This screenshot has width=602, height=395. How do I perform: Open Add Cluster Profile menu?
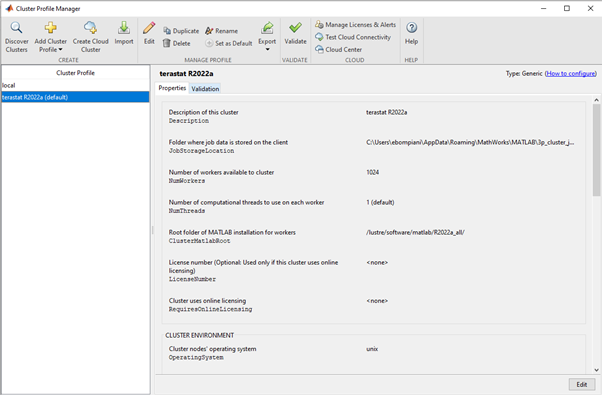click(51, 37)
